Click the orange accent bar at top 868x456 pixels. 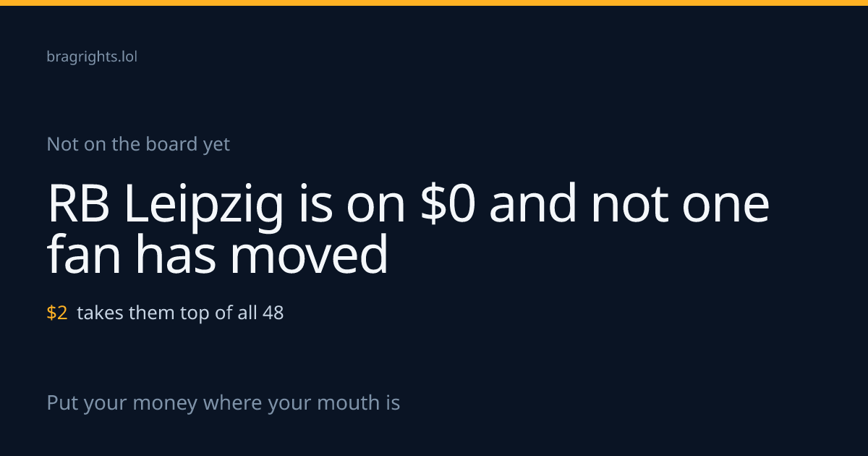[x=434, y=3]
